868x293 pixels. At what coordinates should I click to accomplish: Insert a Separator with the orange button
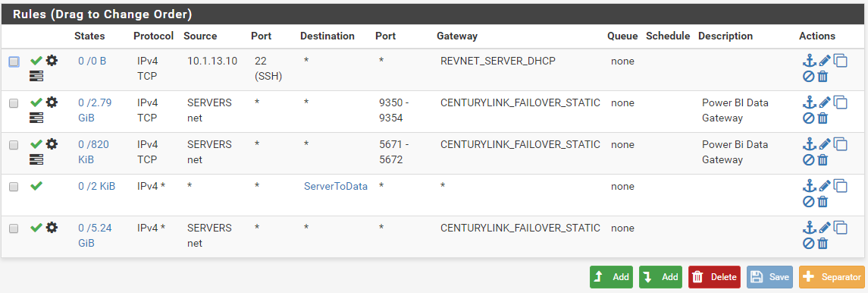pyautogui.click(x=832, y=277)
